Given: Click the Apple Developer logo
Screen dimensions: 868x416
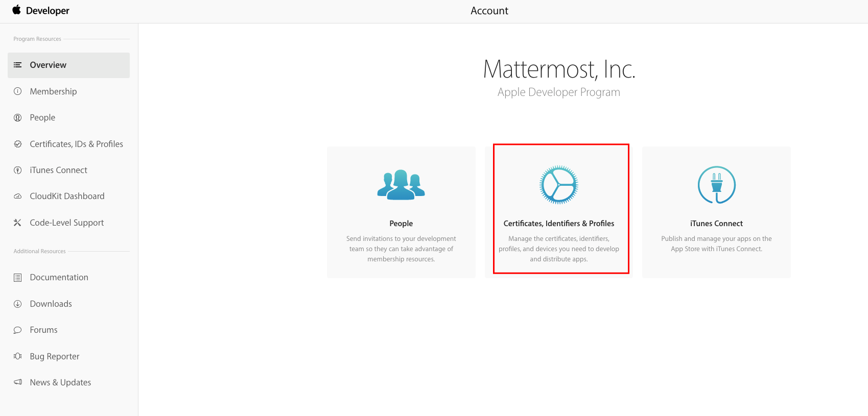Looking at the screenshot, I should [x=40, y=11].
